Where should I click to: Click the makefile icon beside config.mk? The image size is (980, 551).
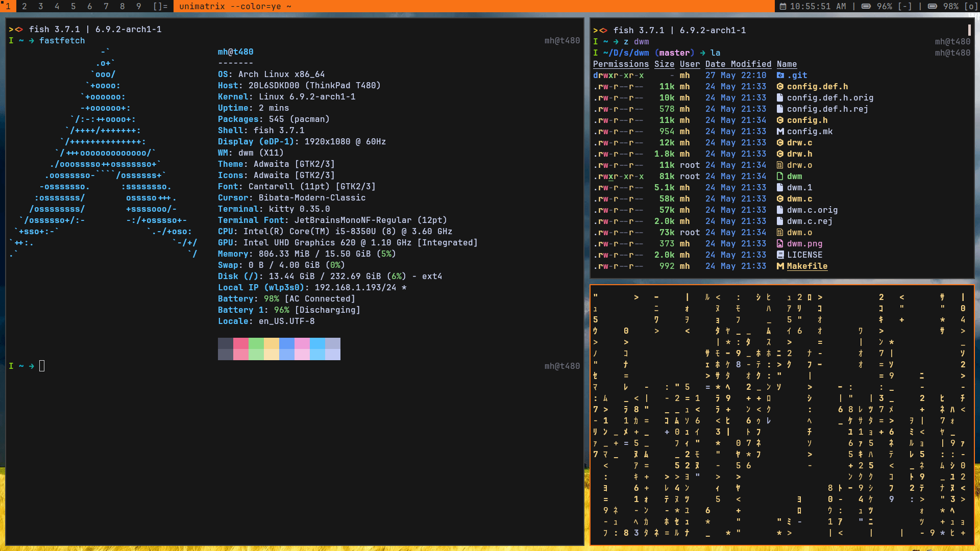pyautogui.click(x=780, y=132)
